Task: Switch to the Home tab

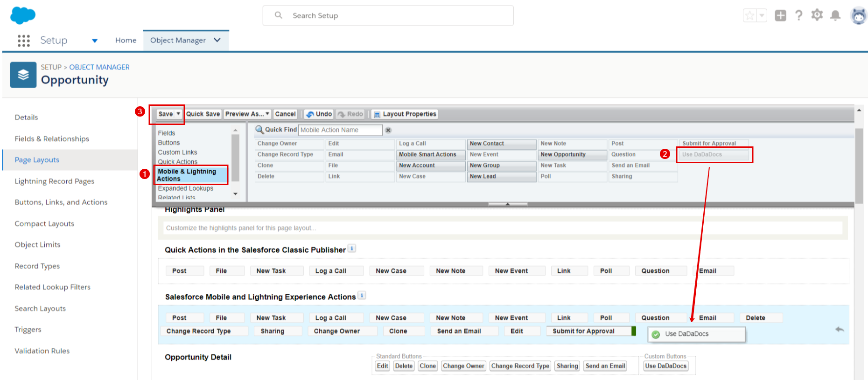Action: [x=126, y=40]
